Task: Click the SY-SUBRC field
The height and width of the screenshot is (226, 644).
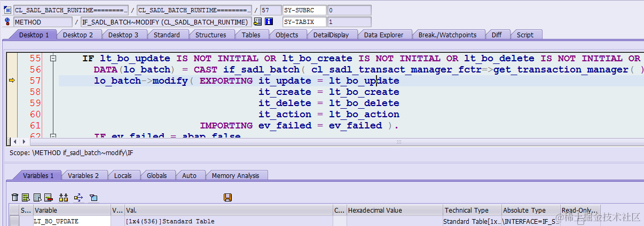Action: [304, 10]
